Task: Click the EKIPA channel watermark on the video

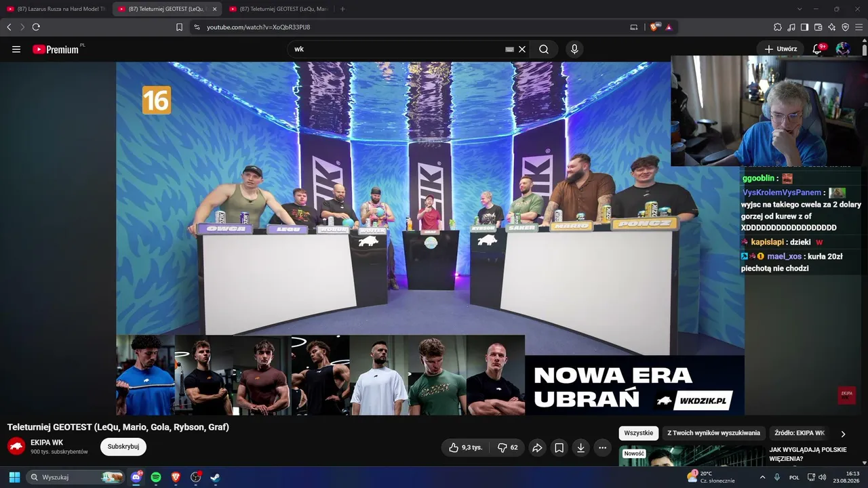Action: (847, 394)
